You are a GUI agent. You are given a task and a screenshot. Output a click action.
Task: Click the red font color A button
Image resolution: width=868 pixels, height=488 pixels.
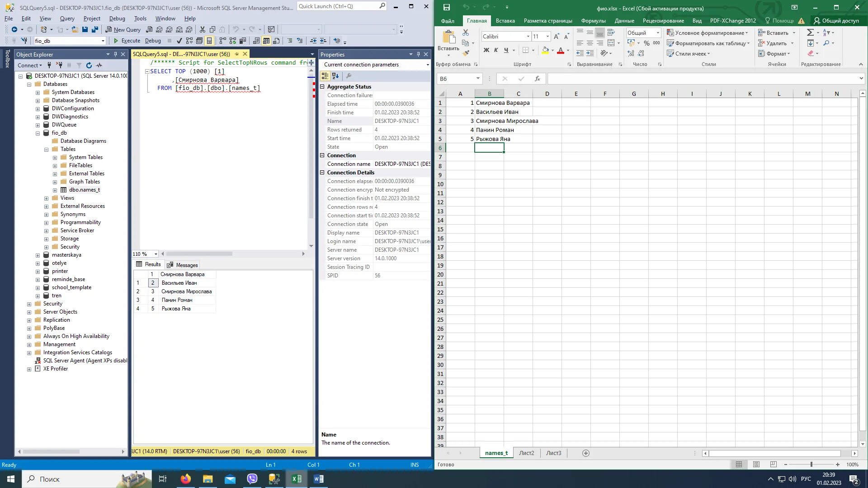coord(561,50)
